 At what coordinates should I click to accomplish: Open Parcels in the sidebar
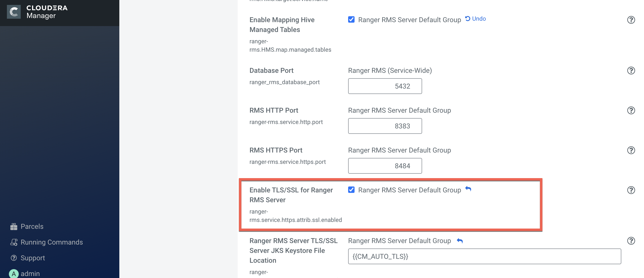point(32,226)
